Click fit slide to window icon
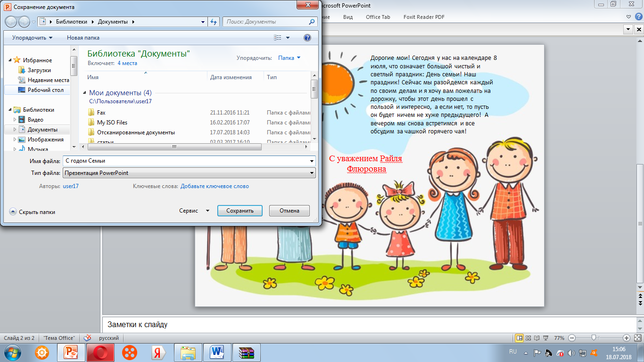Image resolution: width=644 pixels, height=362 pixels. (637, 338)
